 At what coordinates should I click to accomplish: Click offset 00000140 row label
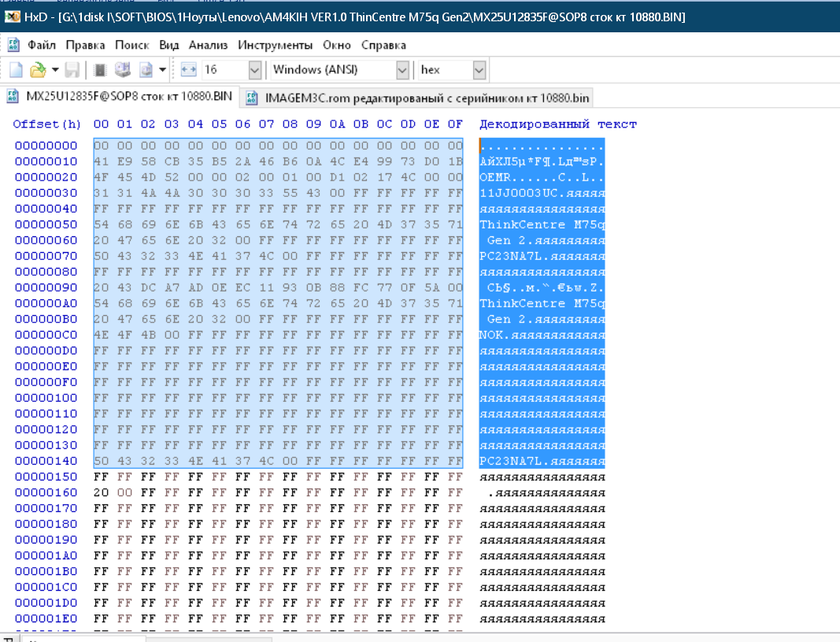coord(46,461)
